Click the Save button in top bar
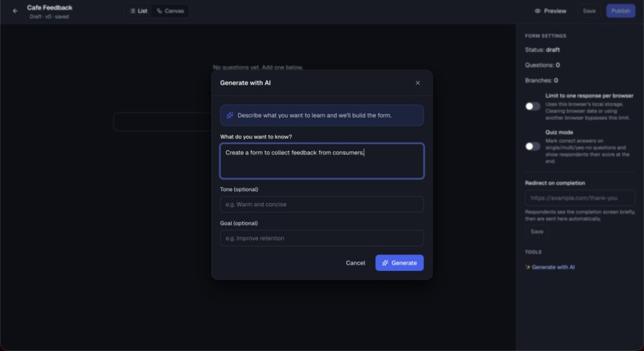The image size is (644, 351). [x=589, y=11]
